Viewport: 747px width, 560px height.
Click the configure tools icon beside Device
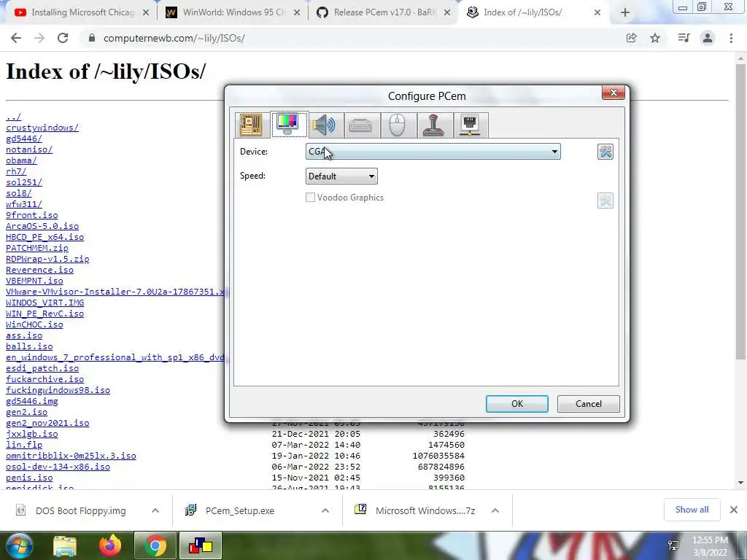[x=605, y=152]
